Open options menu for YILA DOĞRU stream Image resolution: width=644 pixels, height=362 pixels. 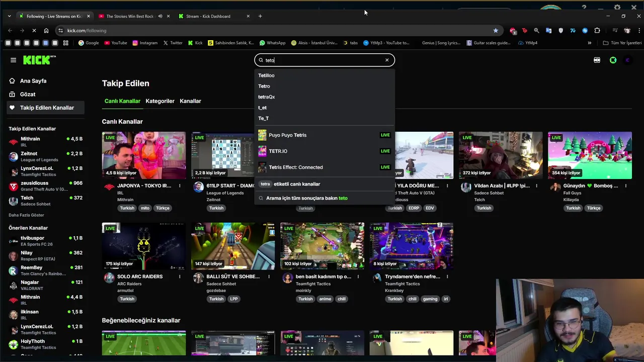pyautogui.click(x=447, y=186)
